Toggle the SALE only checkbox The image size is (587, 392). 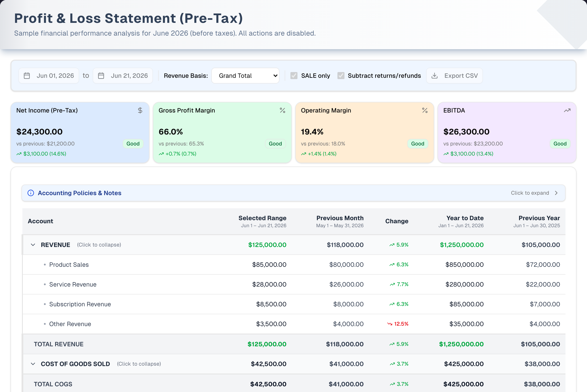click(294, 76)
